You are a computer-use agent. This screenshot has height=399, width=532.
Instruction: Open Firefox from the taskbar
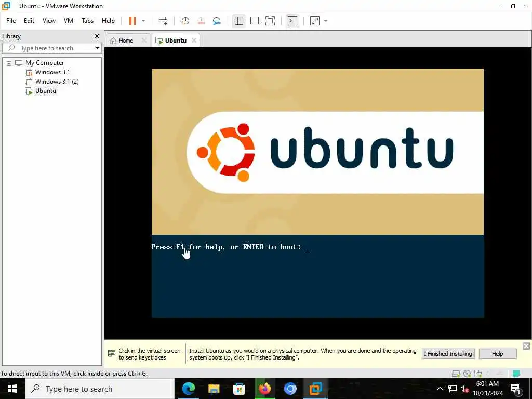coord(264,389)
